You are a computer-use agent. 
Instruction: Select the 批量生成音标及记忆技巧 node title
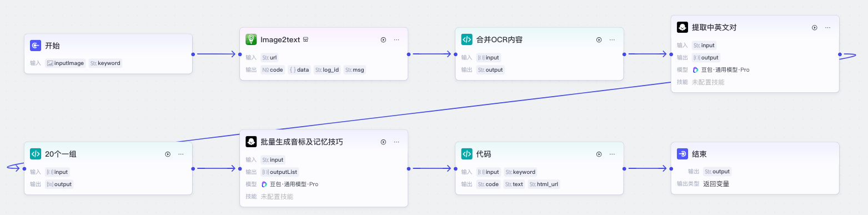[302, 142]
